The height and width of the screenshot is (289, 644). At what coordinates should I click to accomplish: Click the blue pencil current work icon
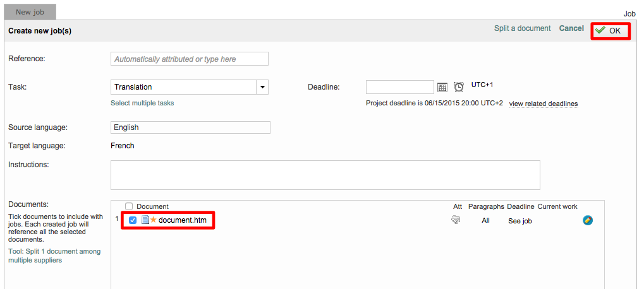(588, 220)
